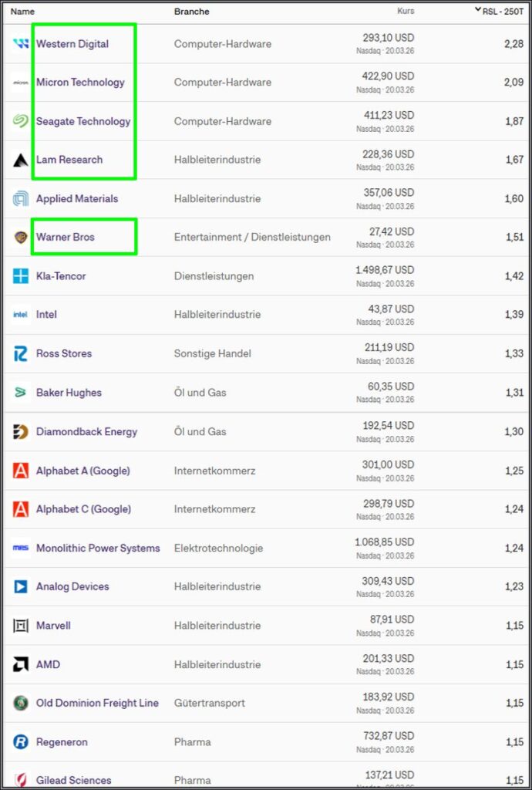532x790 pixels.
Task: Click the Western Digital logo icon
Action: click(21, 44)
